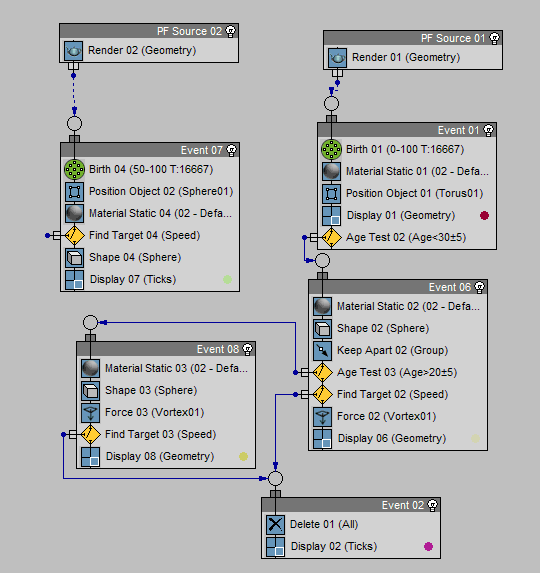Click the Find Target 04 diamond icon
The image size is (540, 573).
coord(75,235)
